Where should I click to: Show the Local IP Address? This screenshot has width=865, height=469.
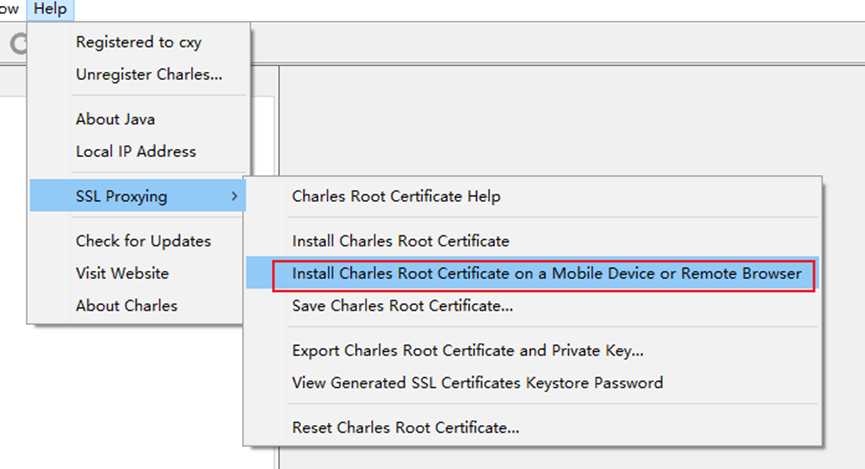(x=135, y=151)
